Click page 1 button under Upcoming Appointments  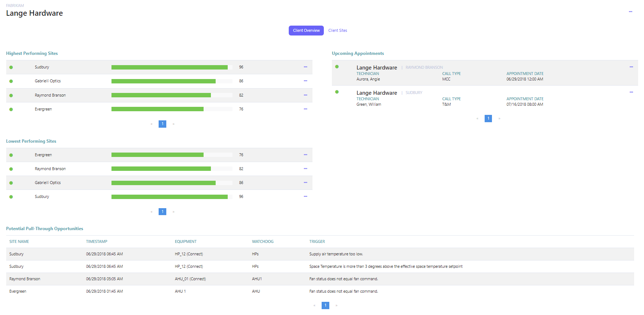click(488, 119)
